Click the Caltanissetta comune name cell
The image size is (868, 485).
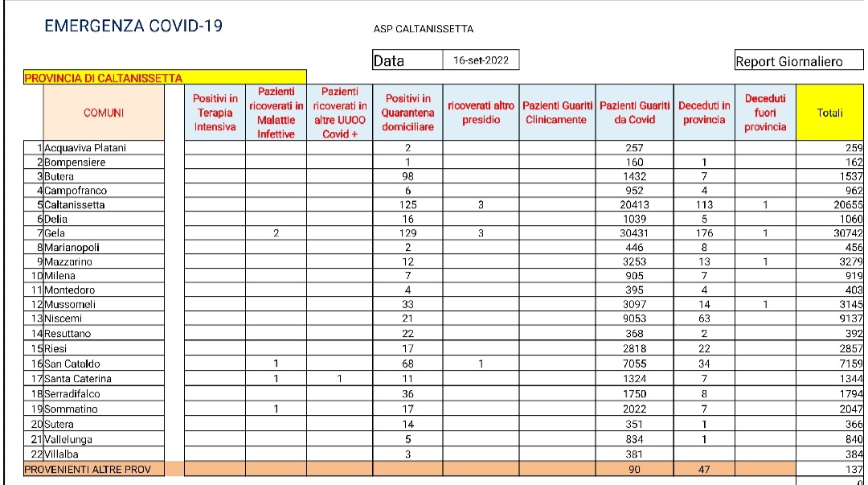click(104, 204)
